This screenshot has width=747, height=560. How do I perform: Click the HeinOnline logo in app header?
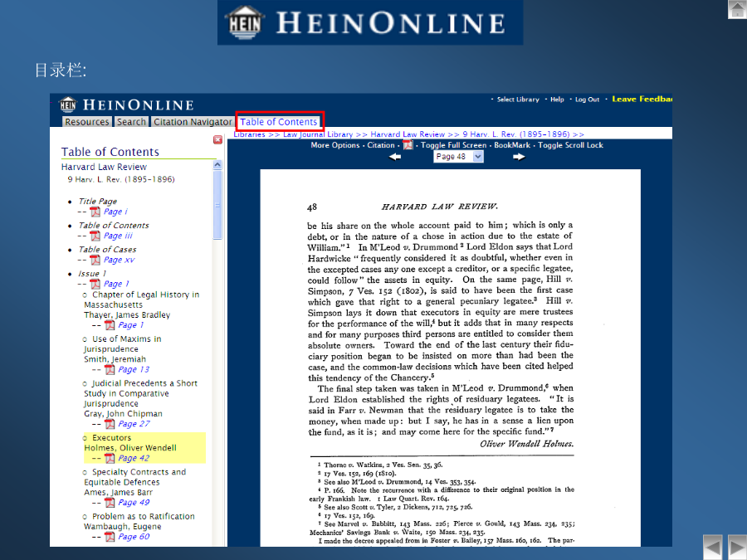pos(126,105)
